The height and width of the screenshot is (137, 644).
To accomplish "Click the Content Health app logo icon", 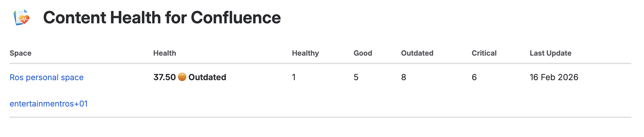I will (22, 17).
